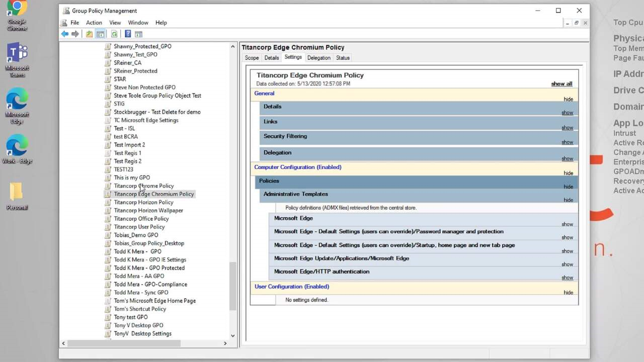644x362 pixels.
Task: Toggle the console tree toolbar icon
Action: [x=101, y=34]
